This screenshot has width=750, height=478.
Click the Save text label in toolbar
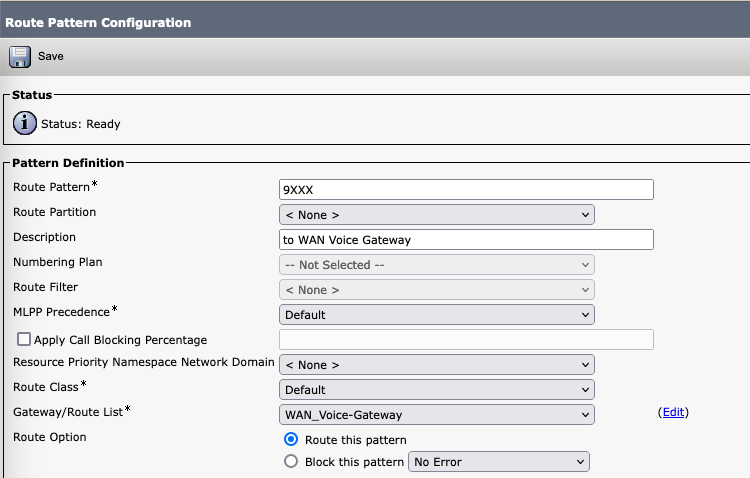click(51, 56)
